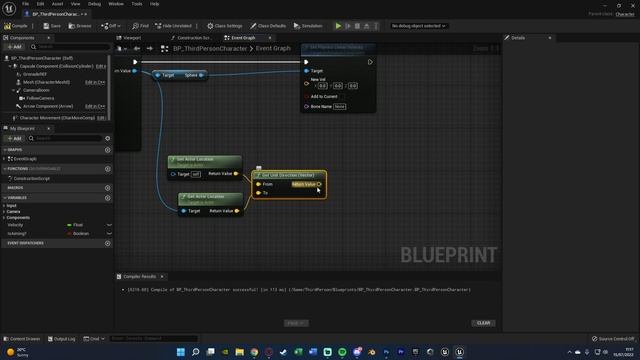Click the Bone Name field on node
The image size is (640, 360).
(340, 107)
